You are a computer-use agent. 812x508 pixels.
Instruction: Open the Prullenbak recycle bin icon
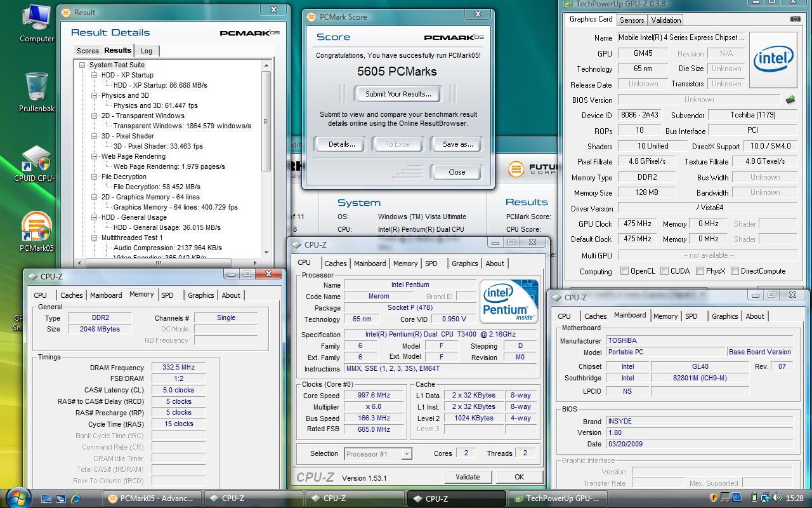point(36,92)
